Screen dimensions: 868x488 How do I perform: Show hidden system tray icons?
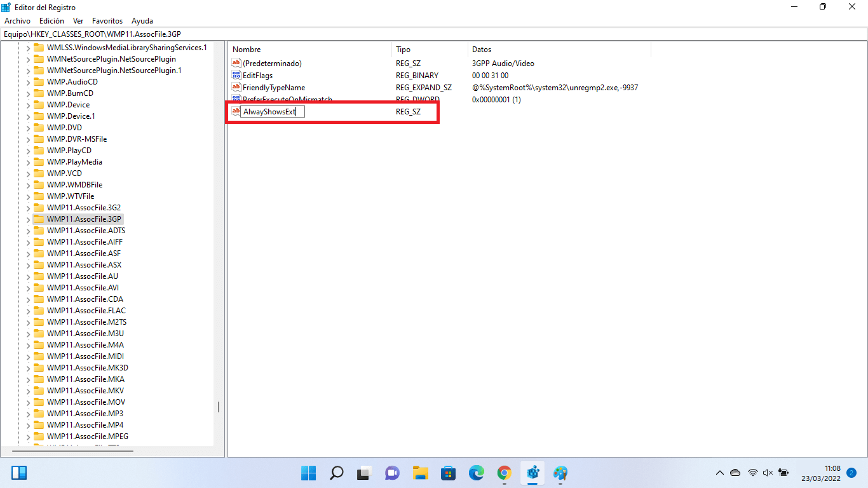pyautogui.click(x=720, y=473)
